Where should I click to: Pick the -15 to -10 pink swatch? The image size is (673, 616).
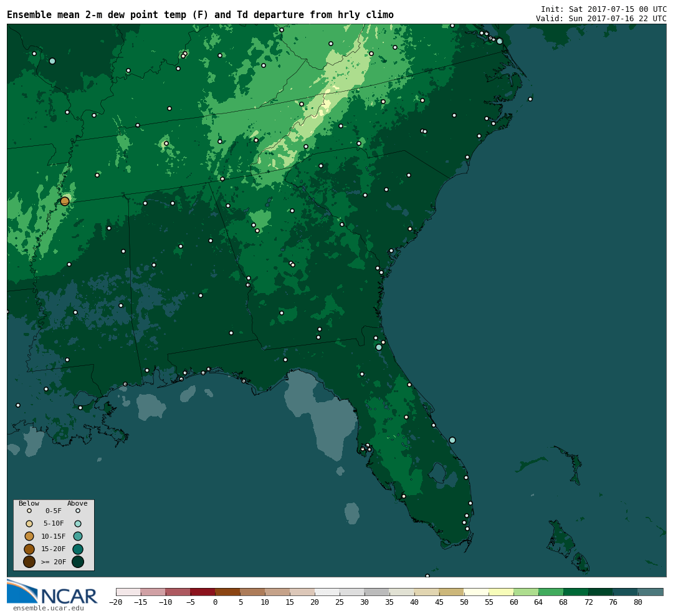point(153,592)
